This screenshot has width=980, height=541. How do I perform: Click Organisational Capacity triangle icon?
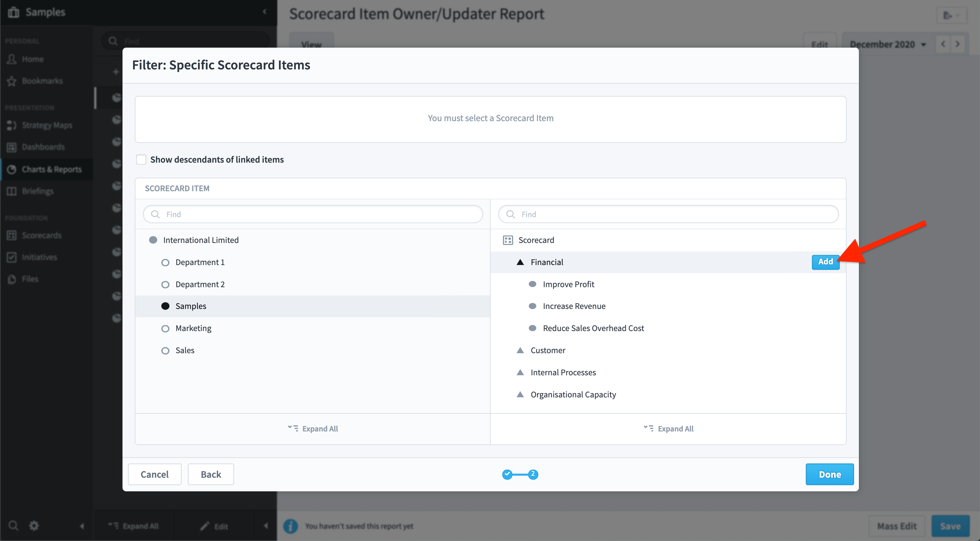pos(520,394)
